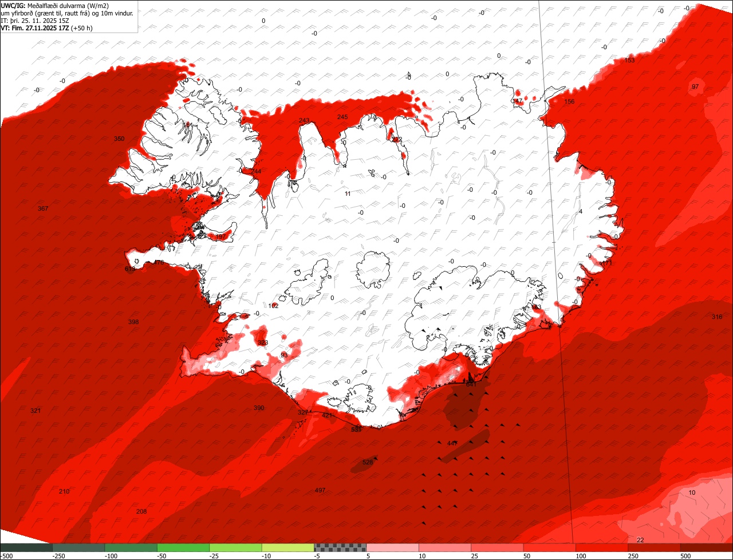Screen dimensions: 733x560
Task: Click the map value '321'
Action: pos(36,411)
